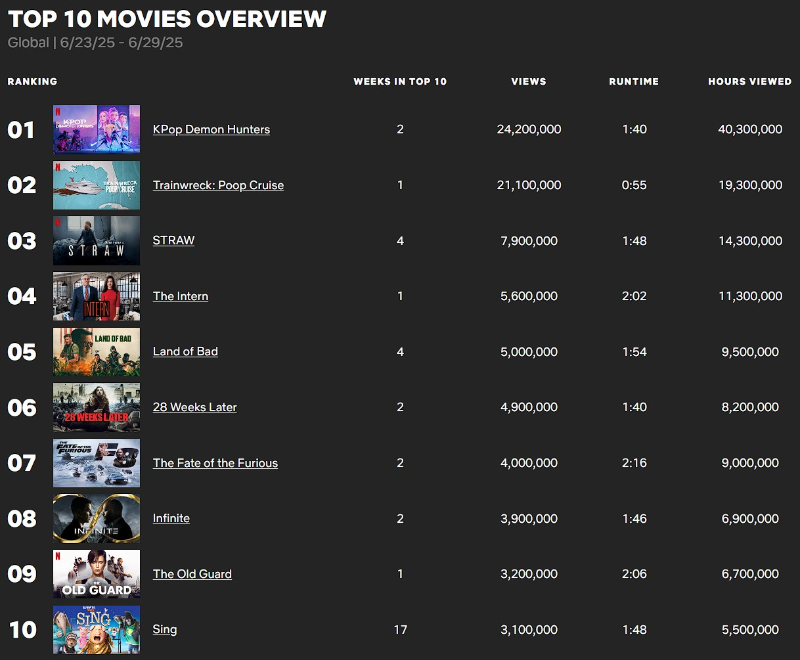Select the 3,100,000 views value

tap(529, 630)
